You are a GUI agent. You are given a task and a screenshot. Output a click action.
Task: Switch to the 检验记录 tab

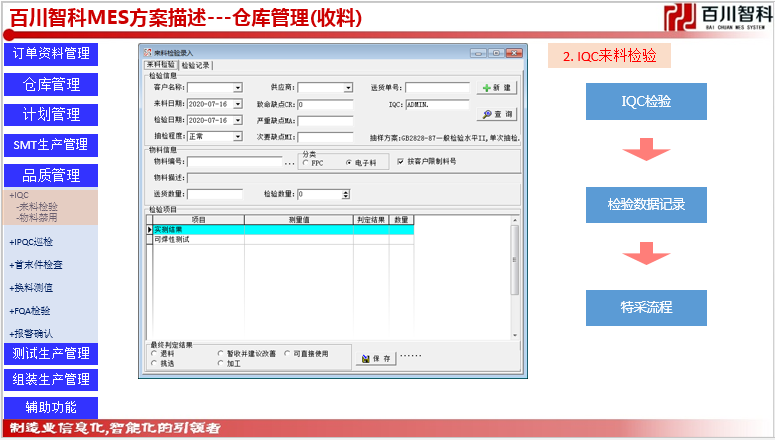pyautogui.click(x=195, y=65)
